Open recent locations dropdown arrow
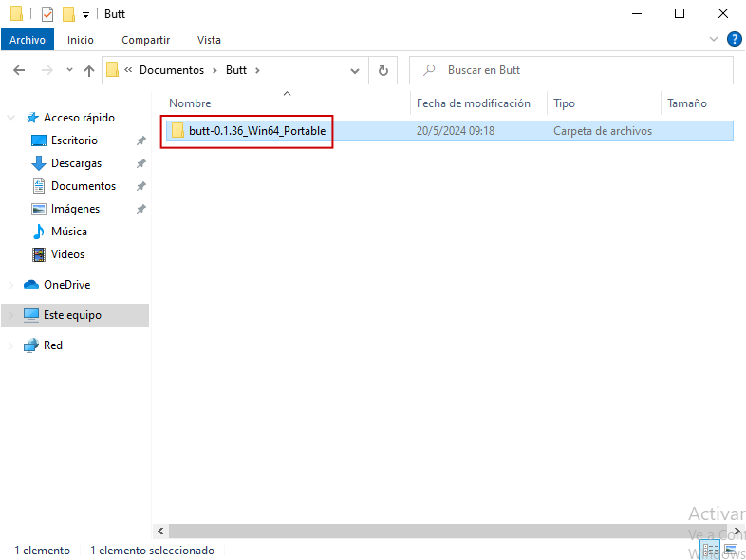 coord(69,70)
